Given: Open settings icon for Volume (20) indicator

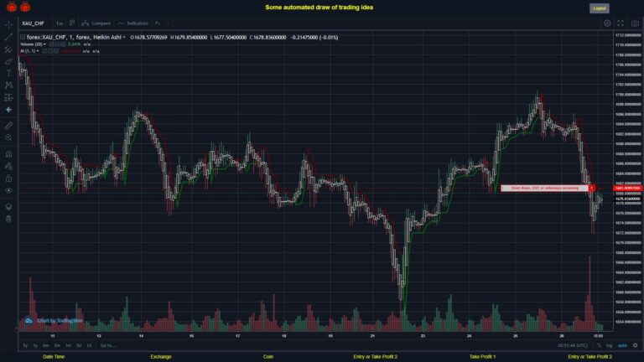Looking at the screenshot, I should click(57, 44).
